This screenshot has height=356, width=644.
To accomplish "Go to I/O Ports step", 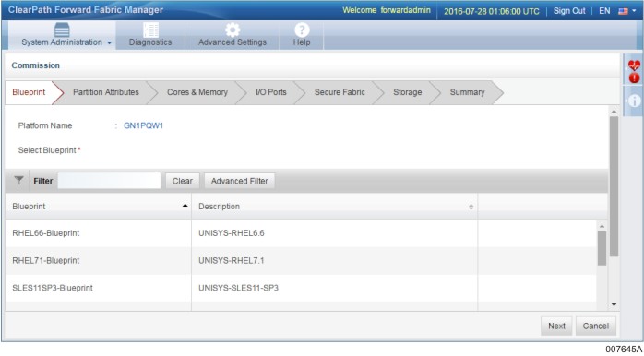I will point(270,92).
